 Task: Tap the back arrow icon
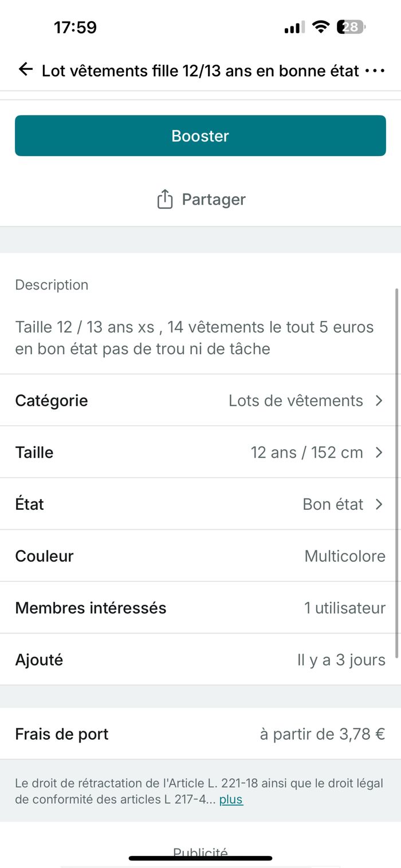25,70
